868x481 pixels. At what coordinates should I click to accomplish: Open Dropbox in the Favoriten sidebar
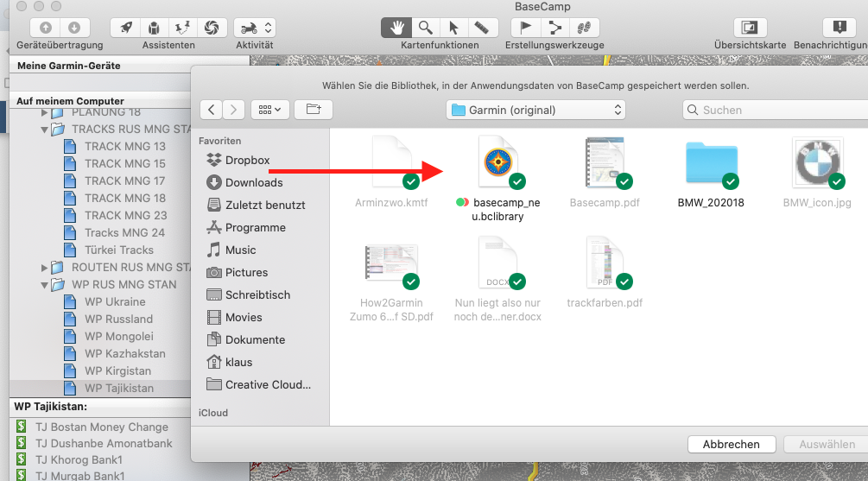coord(238,160)
